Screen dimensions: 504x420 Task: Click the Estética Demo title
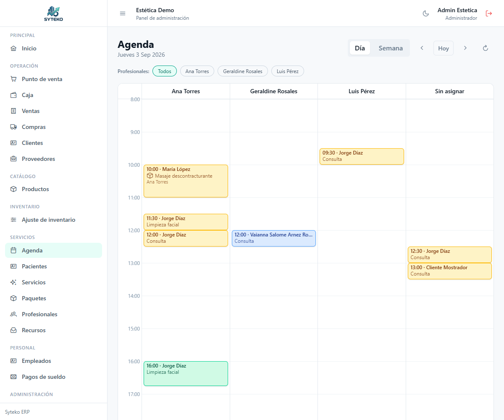pyautogui.click(x=155, y=10)
